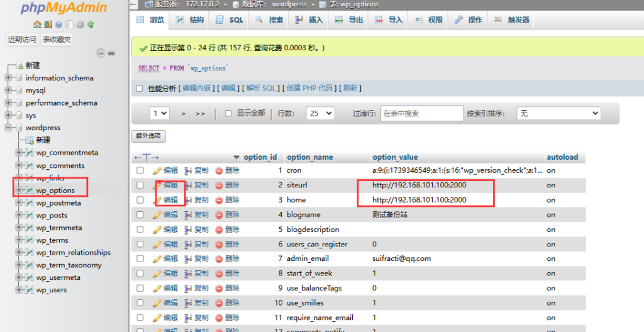Switch to the SQL tab
The image size is (644, 332).
230,19
